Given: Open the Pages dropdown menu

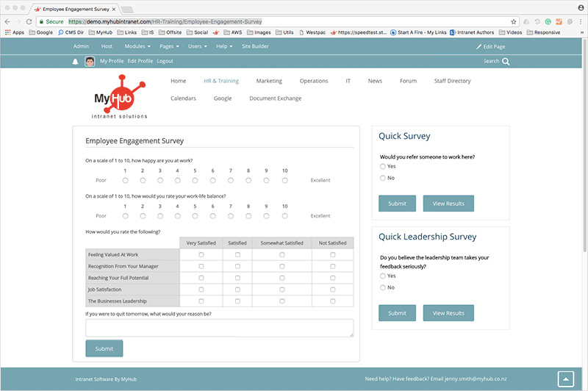Looking at the screenshot, I should pyautogui.click(x=168, y=46).
